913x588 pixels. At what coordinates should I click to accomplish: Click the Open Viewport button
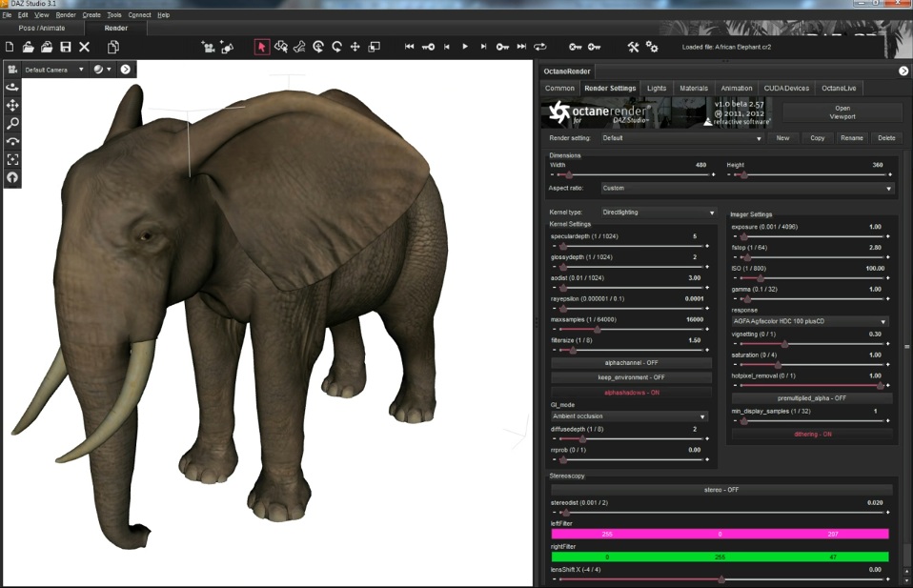coord(842,112)
